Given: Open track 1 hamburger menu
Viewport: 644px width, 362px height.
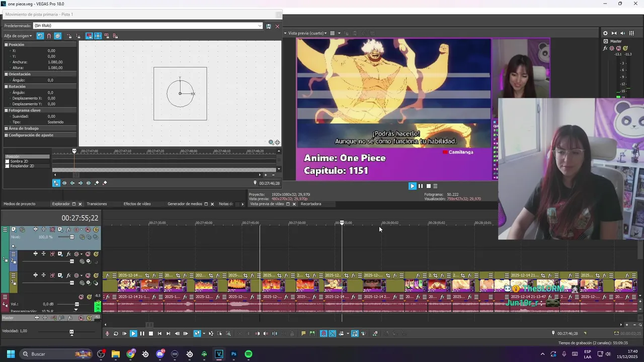Looking at the screenshot, I should [x=5, y=230].
